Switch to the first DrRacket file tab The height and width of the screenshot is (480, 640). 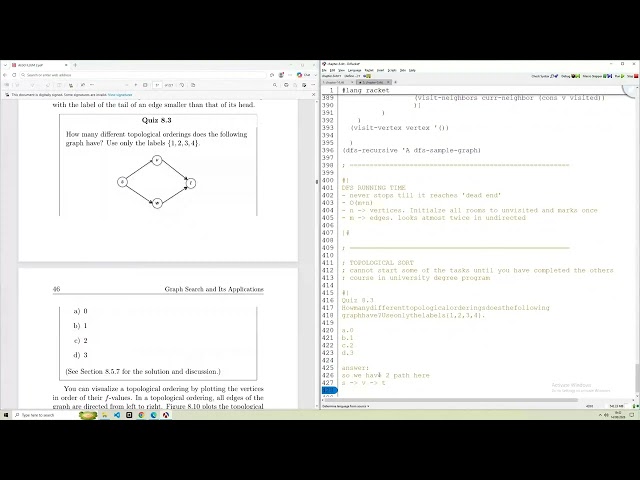click(336, 82)
